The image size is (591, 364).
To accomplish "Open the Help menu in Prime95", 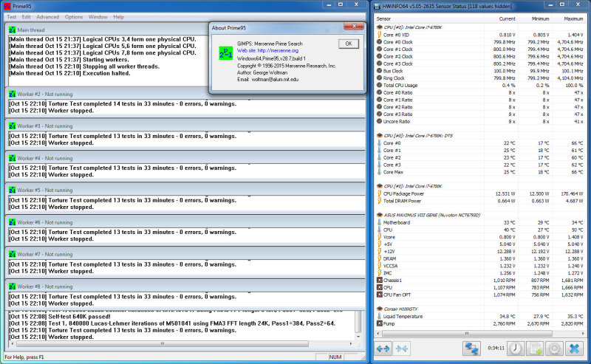I will click(x=118, y=17).
